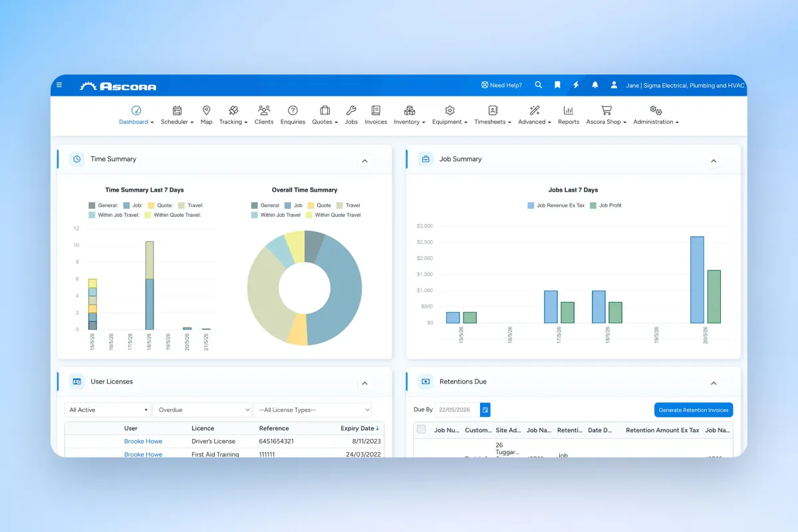798x532 pixels.
Task: Open the Quotes menu
Action: [325, 115]
